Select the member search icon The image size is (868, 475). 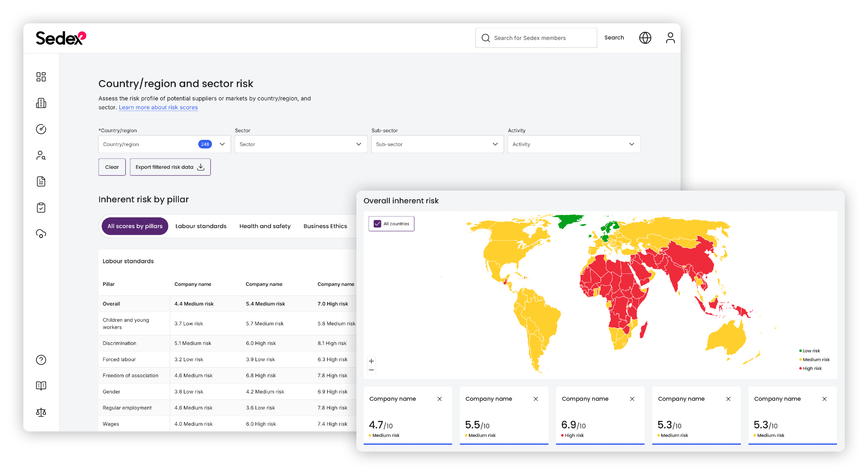pos(41,155)
